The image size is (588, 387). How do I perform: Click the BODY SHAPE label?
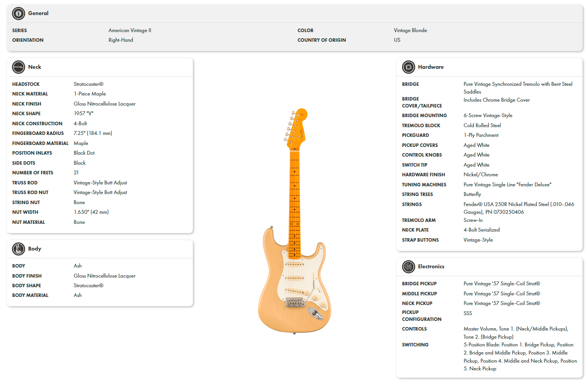coord(27,286)
